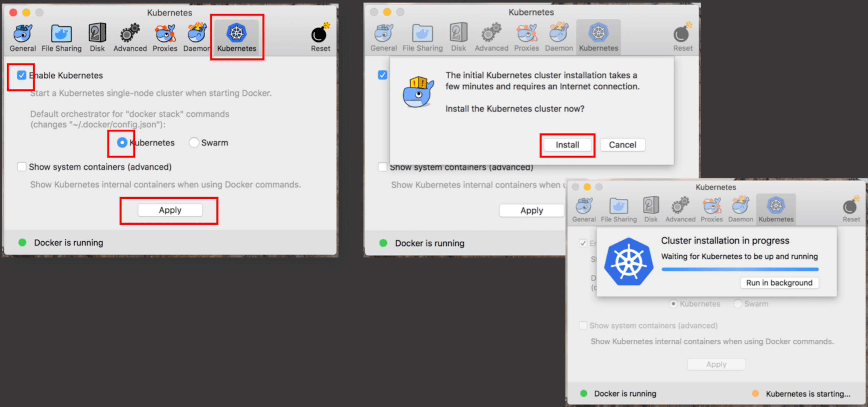This screenshot has height=407, width=868.
Task: Select Kubernetes orchestrator radio in left window
Action: (122, 143)
